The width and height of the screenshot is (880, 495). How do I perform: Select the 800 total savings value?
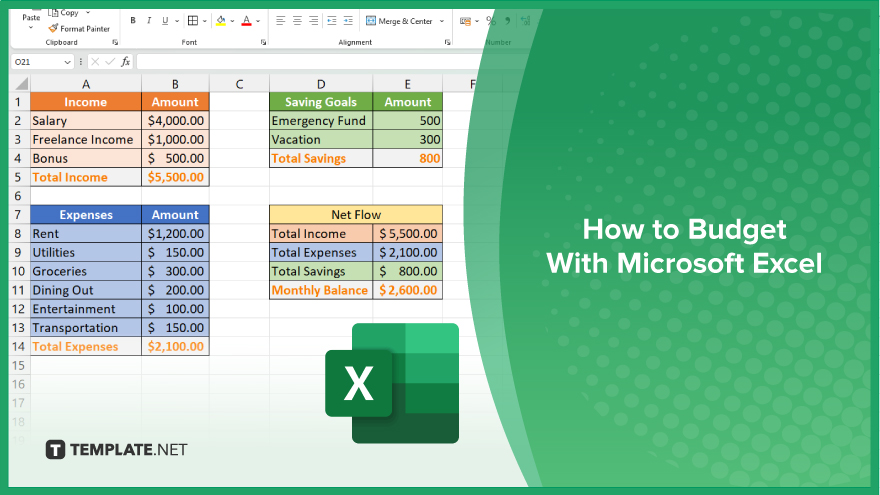[407, 158]
